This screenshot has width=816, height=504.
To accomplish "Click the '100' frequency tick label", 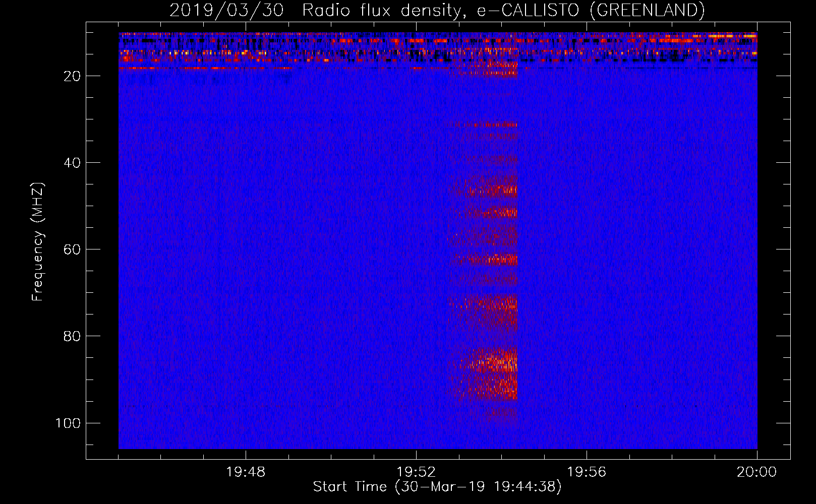I will (68, 423).
